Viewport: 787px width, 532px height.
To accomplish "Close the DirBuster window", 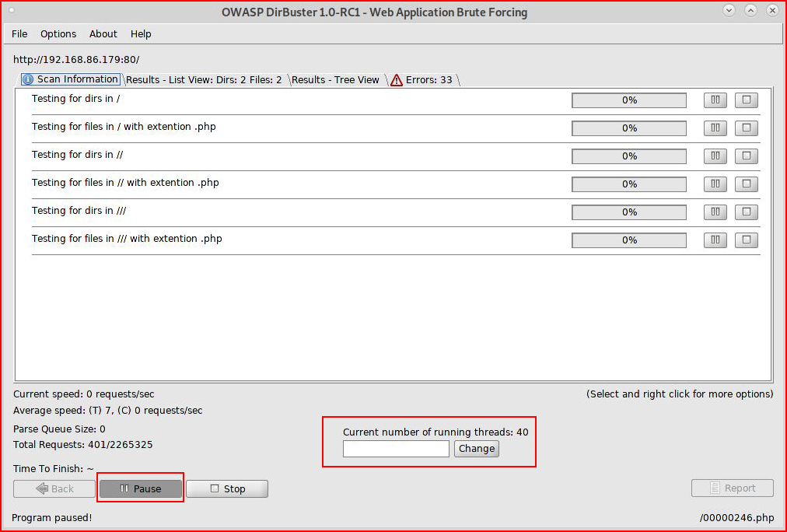I will coord(772,11).
